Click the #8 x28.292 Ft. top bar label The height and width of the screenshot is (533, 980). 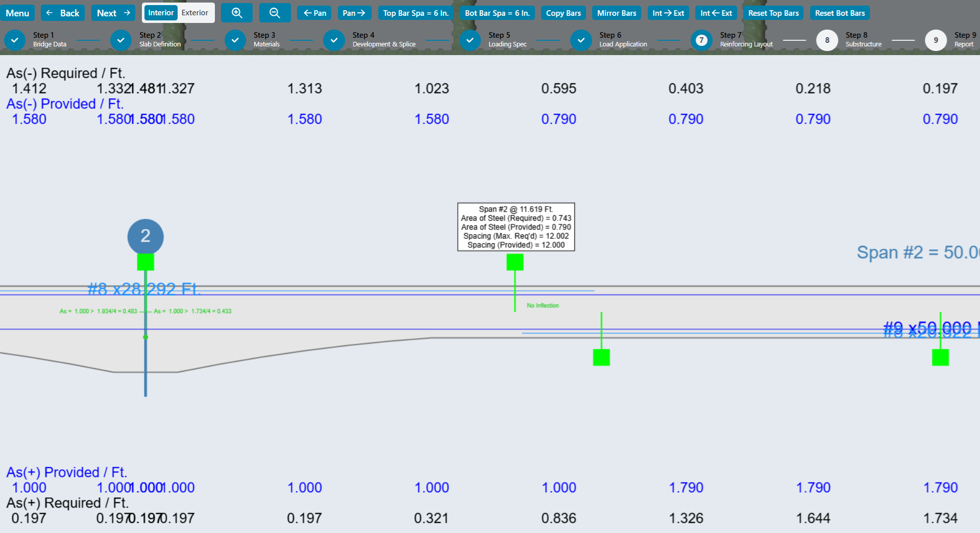144,289
